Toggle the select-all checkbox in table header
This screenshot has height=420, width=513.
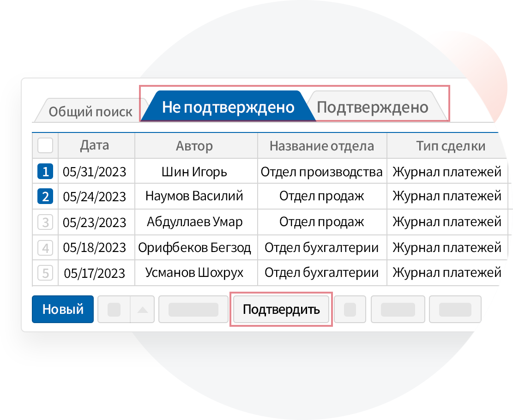(45, 146)
